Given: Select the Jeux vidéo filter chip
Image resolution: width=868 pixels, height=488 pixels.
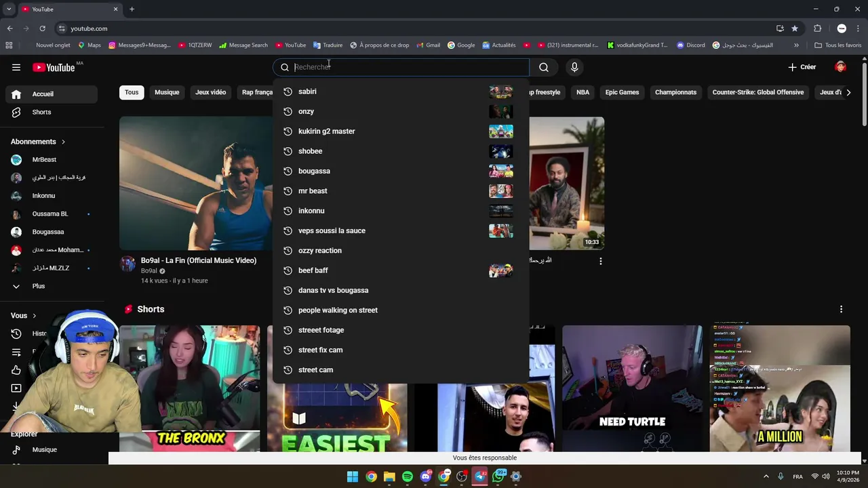Looking at the screenshot, I should (210, 92).
